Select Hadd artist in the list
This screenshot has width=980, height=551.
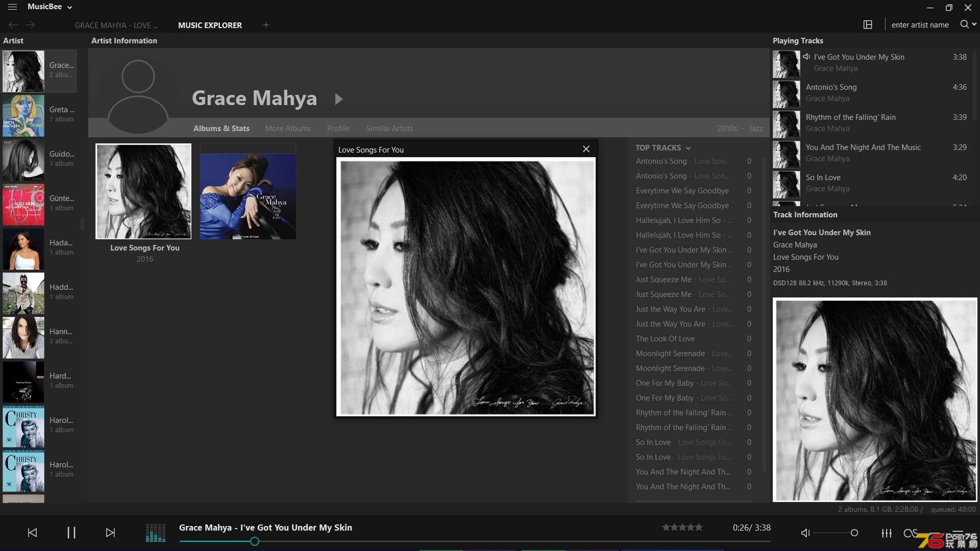pyautogui.click(x=39, y=292)
